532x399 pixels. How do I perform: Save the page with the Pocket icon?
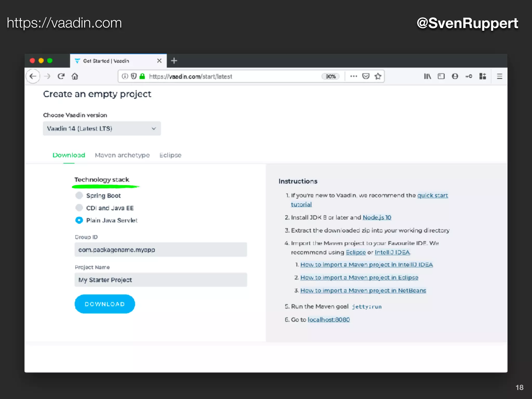[366, 76]
